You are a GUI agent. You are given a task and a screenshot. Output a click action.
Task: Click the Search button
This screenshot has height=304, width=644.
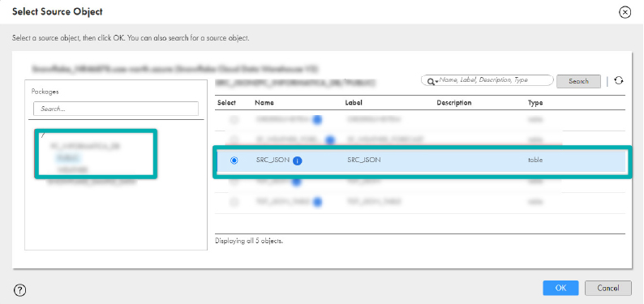pyautogui.click(x=578, y=81)
